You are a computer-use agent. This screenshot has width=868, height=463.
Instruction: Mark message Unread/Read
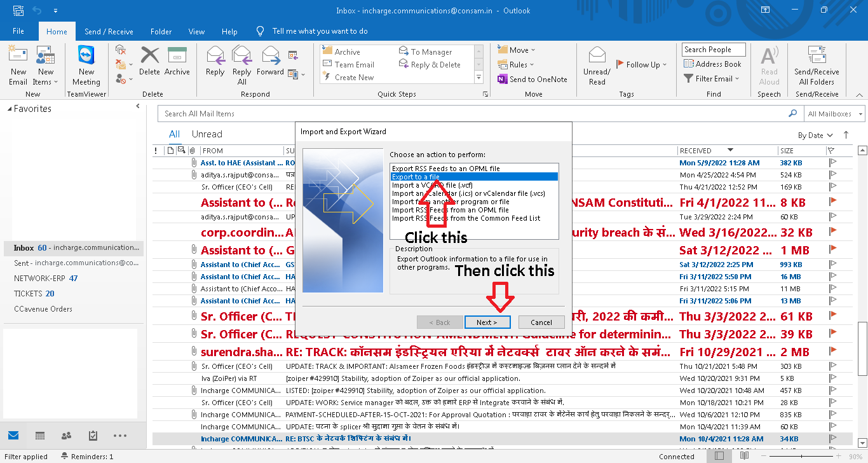tap(597, 66)
